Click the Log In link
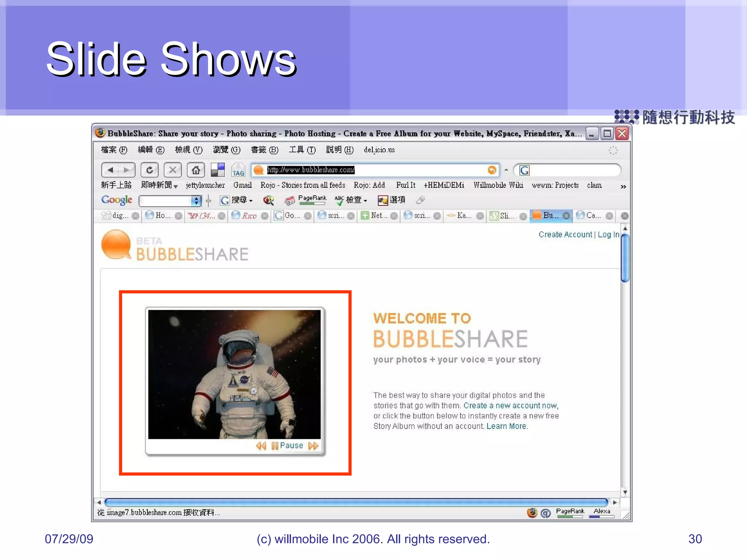Viewport: 747px width, 560px height. pos(608,234)
